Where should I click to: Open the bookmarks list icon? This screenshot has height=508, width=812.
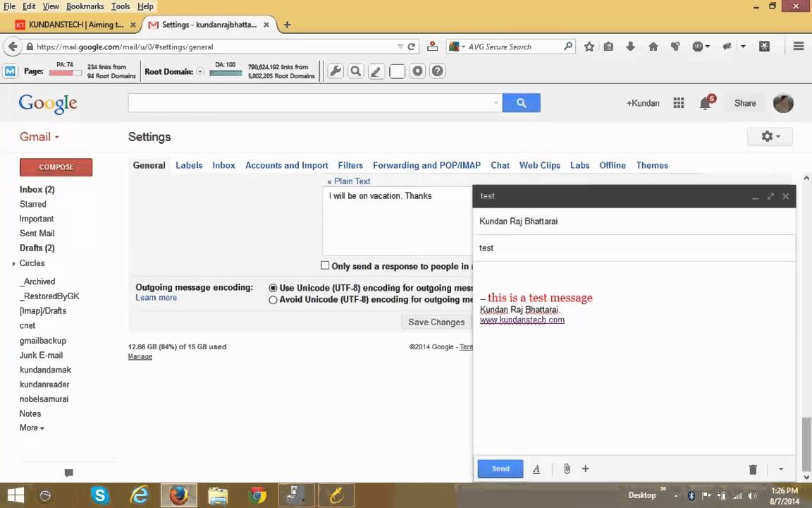[x=609, y=47]
